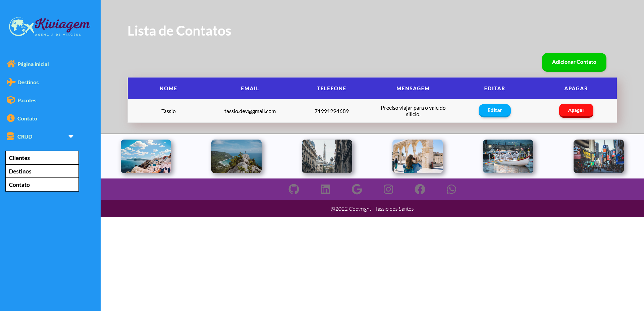Open the Facebook icon in the footer

420,189
